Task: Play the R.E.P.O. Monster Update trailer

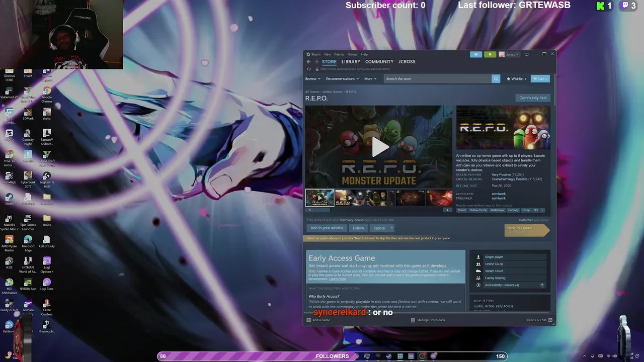Action: tap(379, 147)
